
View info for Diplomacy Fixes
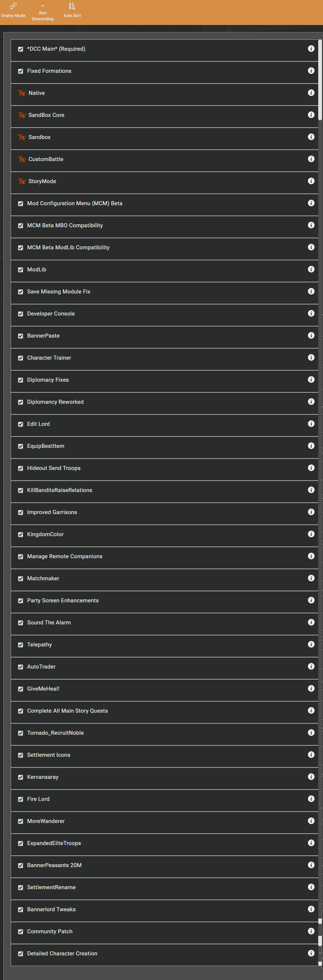[x=311, y=379]
